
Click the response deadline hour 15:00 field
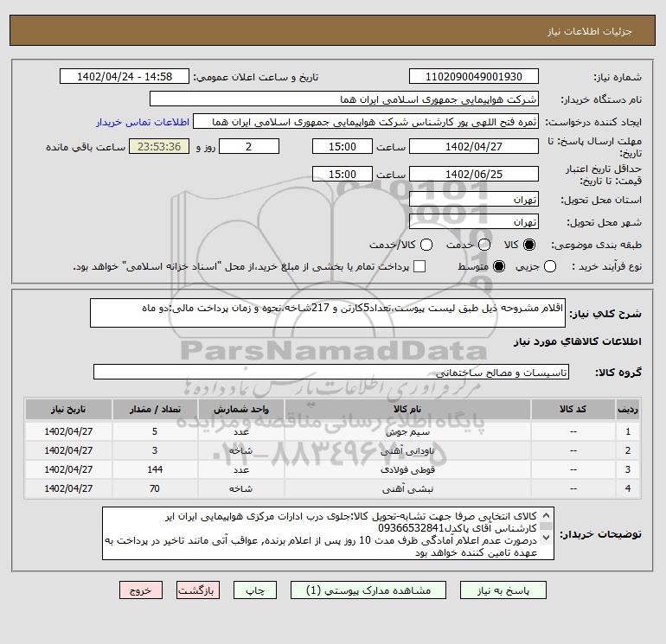(343, 146)
